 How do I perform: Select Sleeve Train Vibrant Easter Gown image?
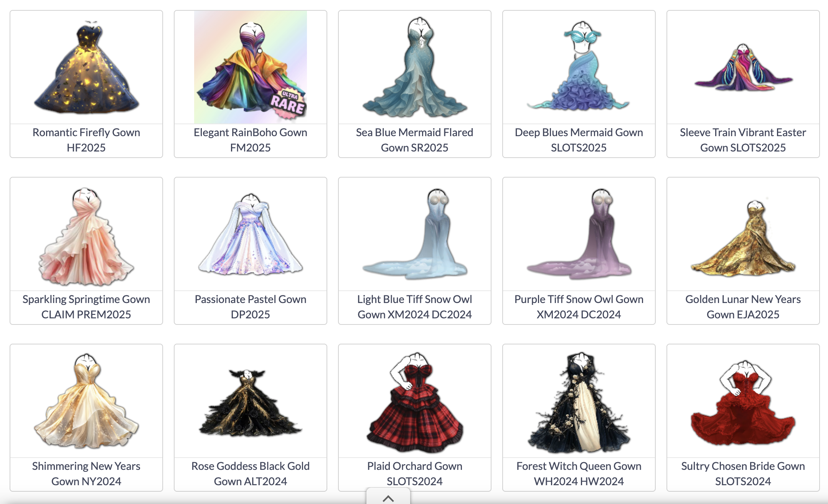[x=743, y=67]
